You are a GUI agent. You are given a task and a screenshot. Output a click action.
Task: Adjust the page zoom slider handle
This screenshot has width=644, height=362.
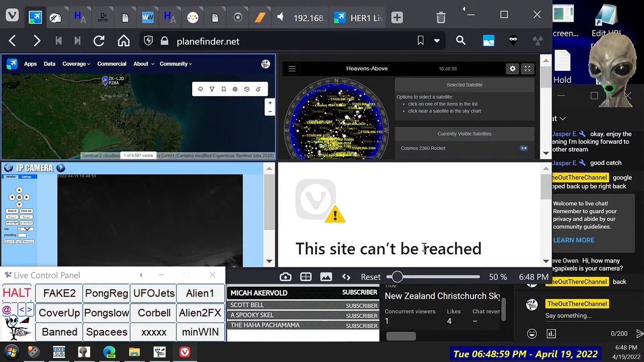pos(397,277)
